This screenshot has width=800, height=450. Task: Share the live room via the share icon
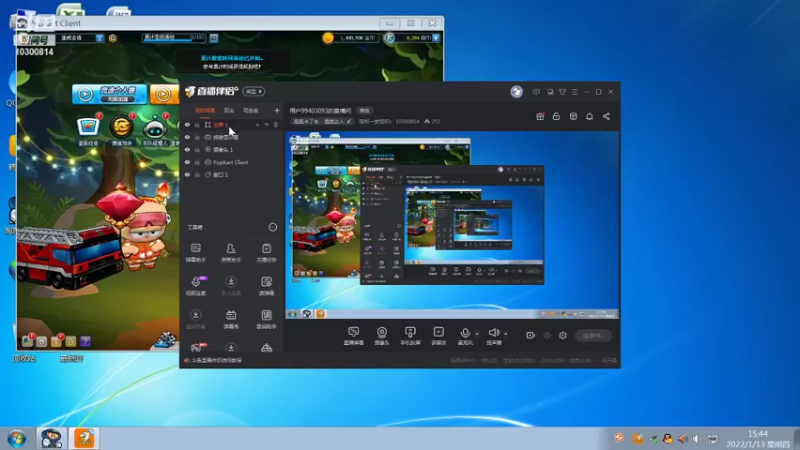[606, 116]
